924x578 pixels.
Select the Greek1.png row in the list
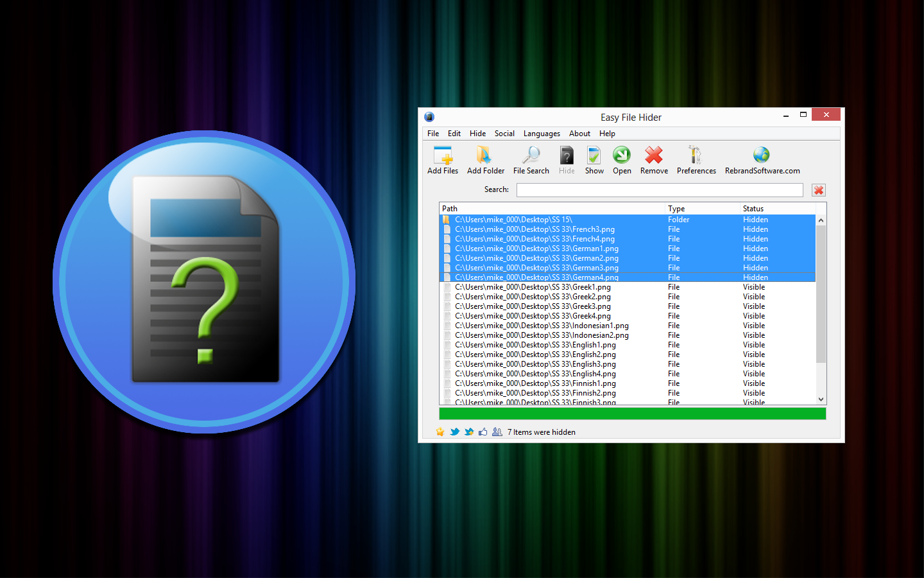pyautogui.click(x=533, y=287)
